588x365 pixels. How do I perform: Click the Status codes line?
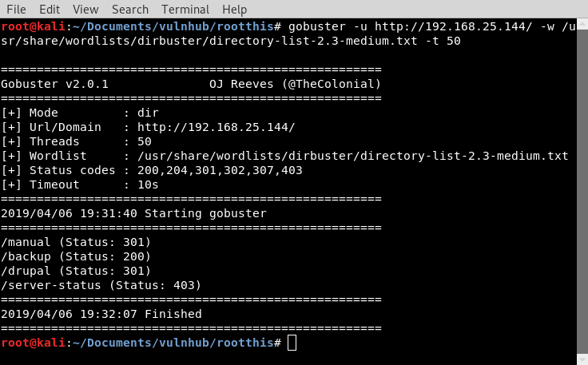tap(152, 170)
